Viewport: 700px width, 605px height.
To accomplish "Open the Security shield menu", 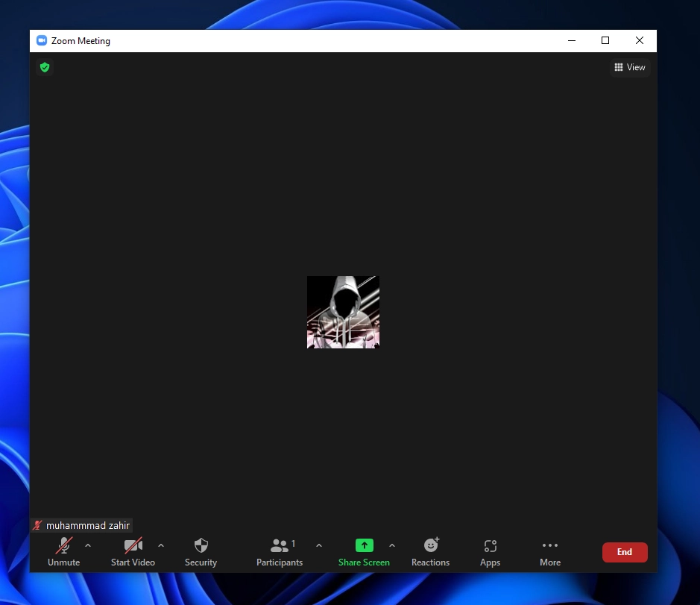I will (x=201, y=547).
